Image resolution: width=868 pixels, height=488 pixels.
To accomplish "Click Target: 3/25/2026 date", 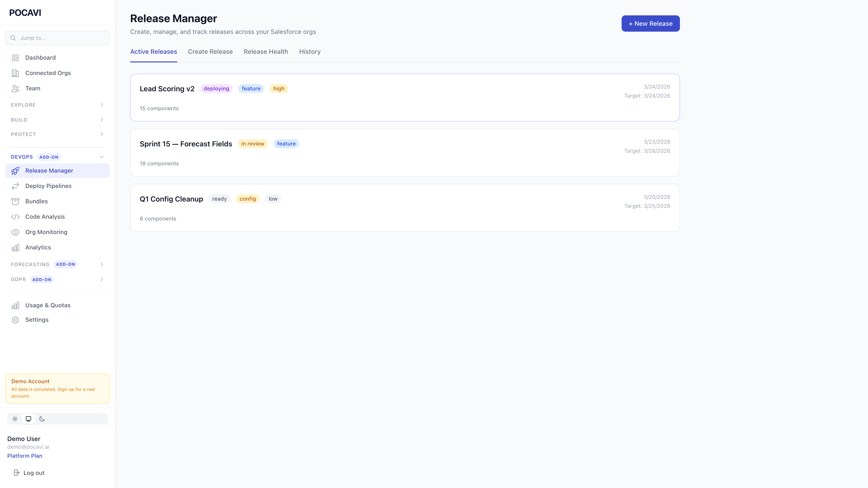I will pos(647,206).
